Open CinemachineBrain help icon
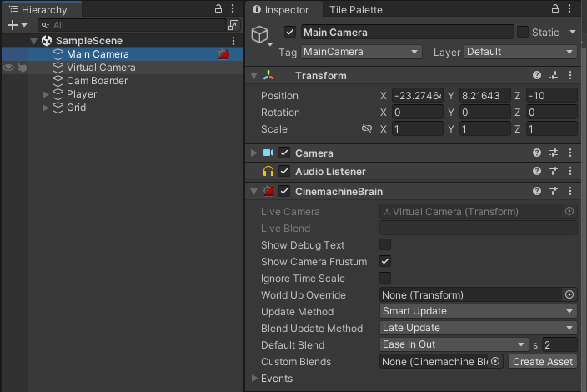Image resolution: width=587 pixels, height=392 pixels. click(x=537, y=191)
